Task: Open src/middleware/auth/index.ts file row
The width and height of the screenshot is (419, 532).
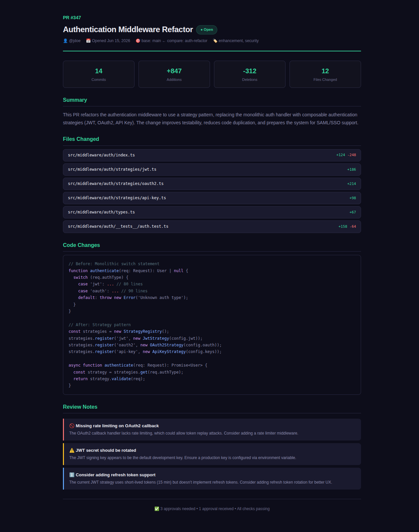Action: [x=212, y=155]
